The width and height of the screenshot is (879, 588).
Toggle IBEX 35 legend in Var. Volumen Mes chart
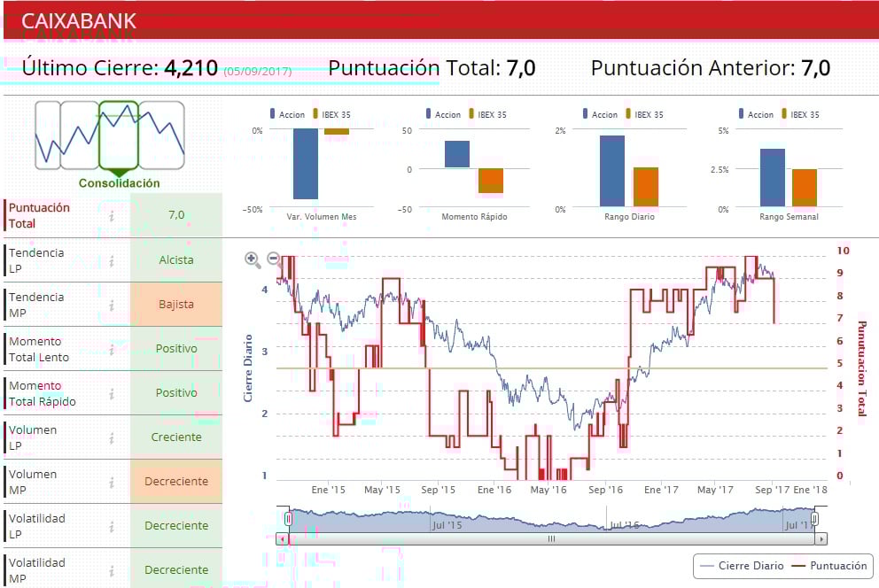click(x=332, y=114)
